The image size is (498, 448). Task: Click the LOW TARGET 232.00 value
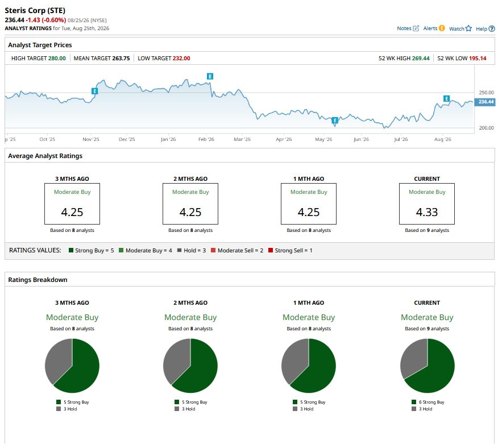[x=181, y=59]
